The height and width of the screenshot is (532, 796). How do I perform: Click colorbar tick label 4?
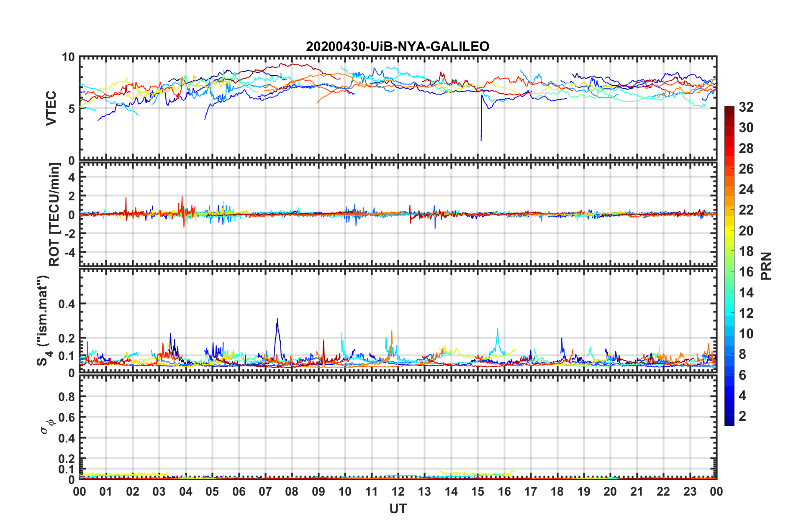(x=742, y=395)
